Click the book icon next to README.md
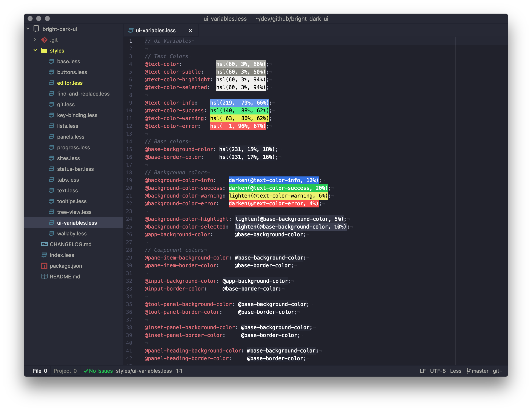532x411 pixels. point(44,277)
